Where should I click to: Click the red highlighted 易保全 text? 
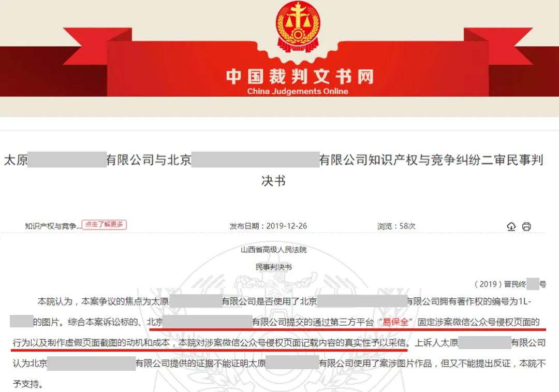click(x=395, y=322)
